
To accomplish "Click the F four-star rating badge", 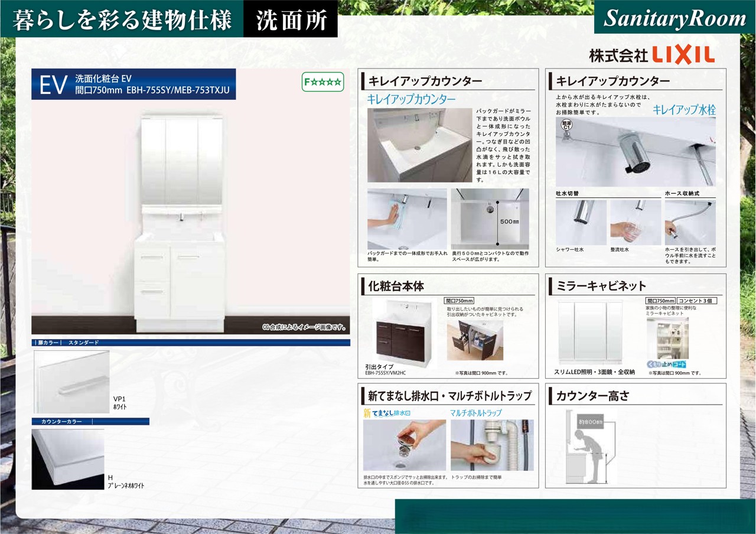I will (x=322, y=82).
